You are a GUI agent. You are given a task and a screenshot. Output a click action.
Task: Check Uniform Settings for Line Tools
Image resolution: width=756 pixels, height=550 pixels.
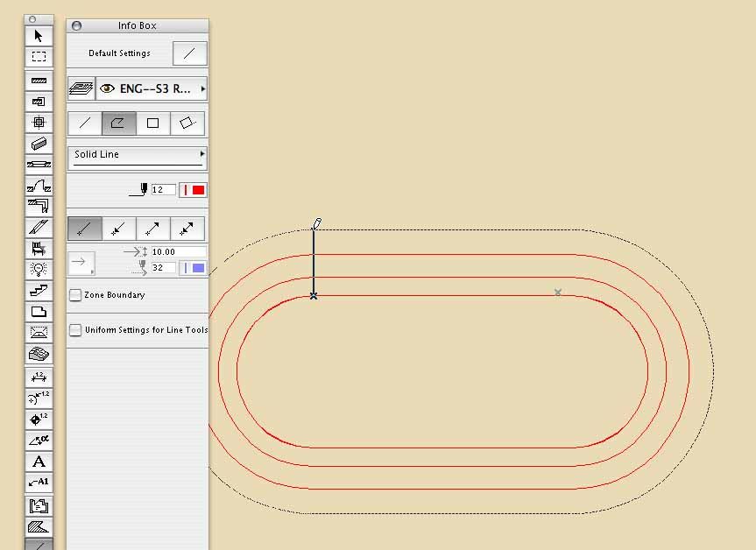pyautogui.click(x=75, y=330)
